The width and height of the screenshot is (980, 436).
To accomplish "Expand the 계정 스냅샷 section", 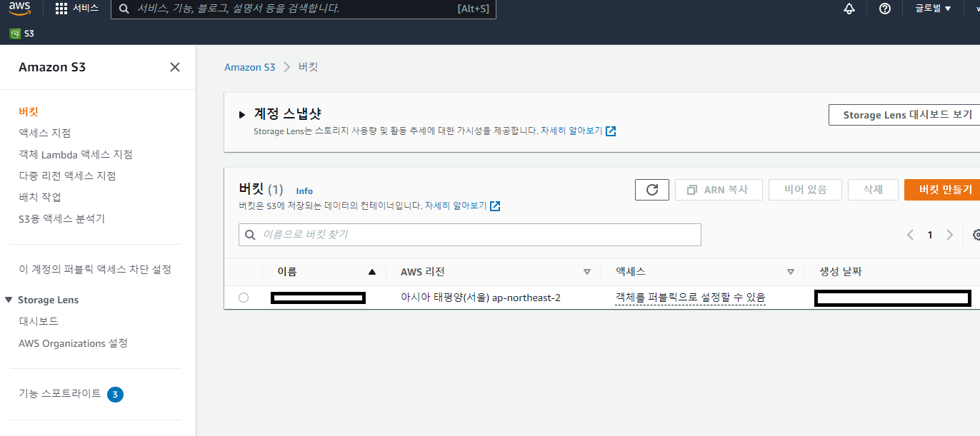I will click(243, 114).
